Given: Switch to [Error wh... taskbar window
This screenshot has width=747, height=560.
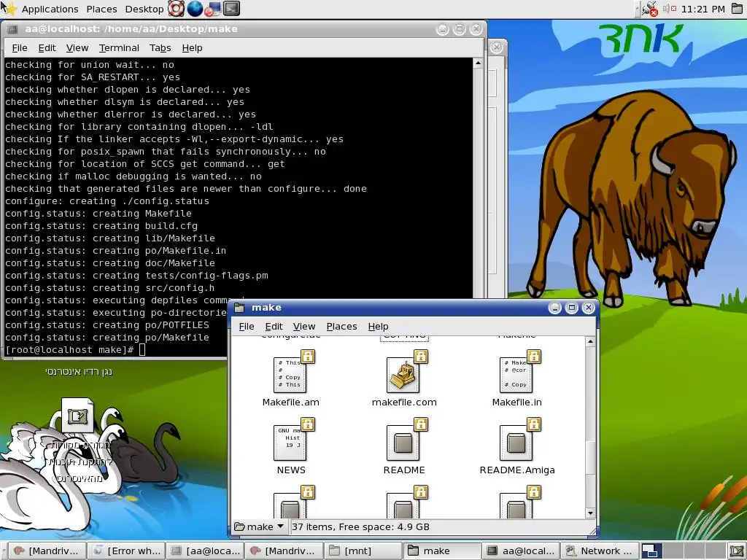Looking at the screenshot, I should [x=127, y=551].
